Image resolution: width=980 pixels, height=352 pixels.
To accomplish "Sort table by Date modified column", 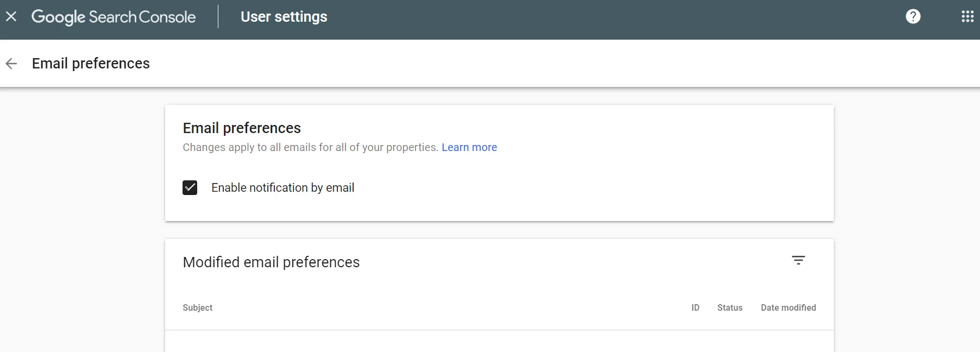I will (788, 307).
